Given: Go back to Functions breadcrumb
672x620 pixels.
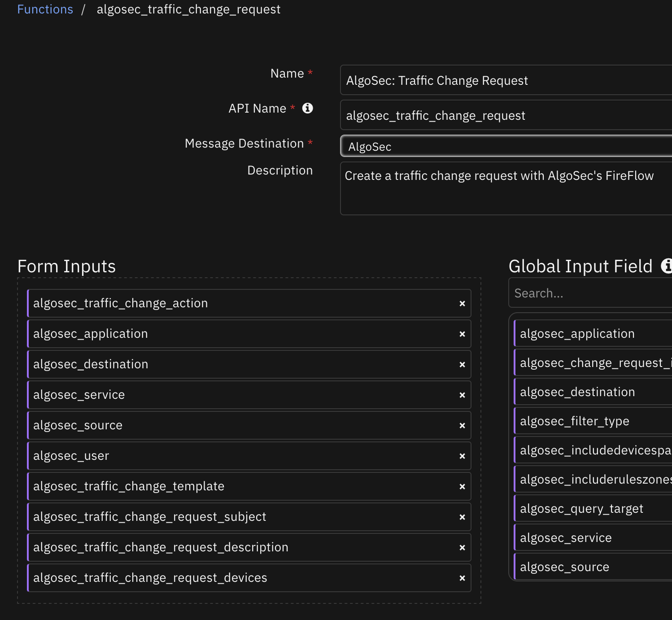Looking at the screenshot, I should pos(45,9).
